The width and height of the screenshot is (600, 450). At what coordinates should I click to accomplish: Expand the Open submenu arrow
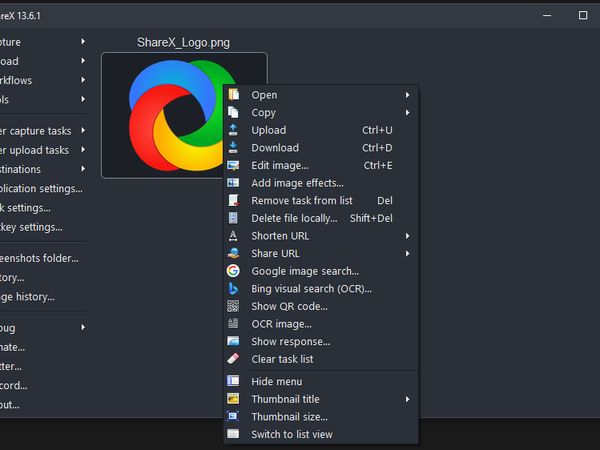click(x=408, y=95)
